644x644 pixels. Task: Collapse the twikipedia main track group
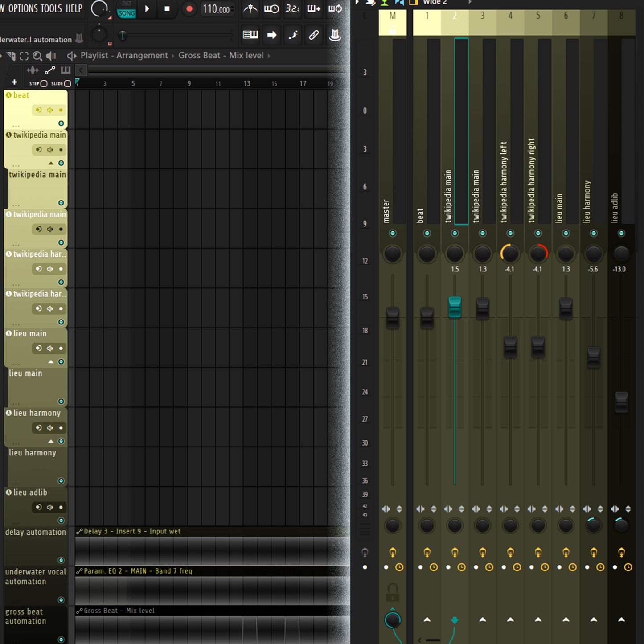51,163
